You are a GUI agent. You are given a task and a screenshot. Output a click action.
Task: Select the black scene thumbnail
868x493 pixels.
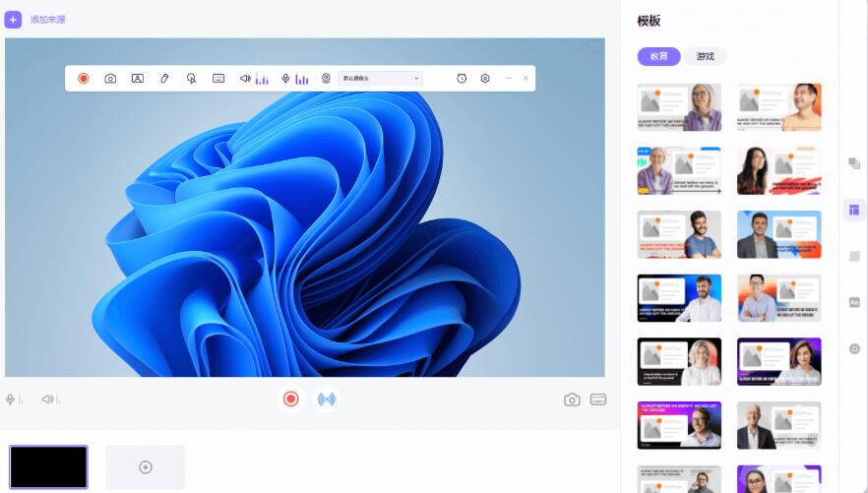coord(49,467)
